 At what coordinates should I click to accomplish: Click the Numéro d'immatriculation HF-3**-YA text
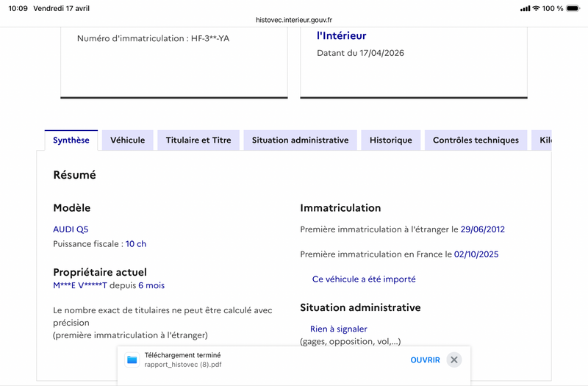[x=153, y=38]
